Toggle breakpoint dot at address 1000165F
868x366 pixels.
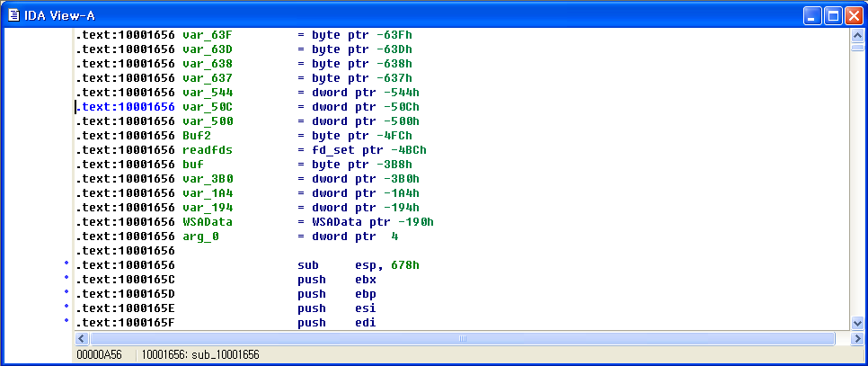pyautogui.click(x=67, y=323)
